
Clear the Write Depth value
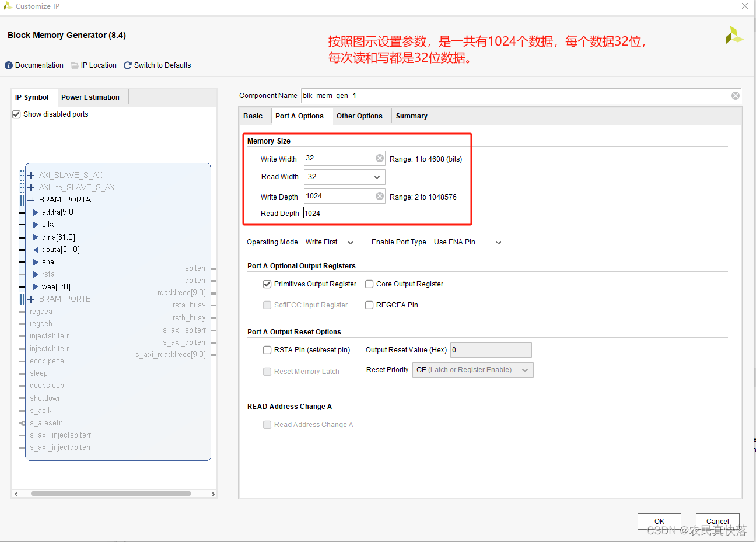[x=380, y=196]
